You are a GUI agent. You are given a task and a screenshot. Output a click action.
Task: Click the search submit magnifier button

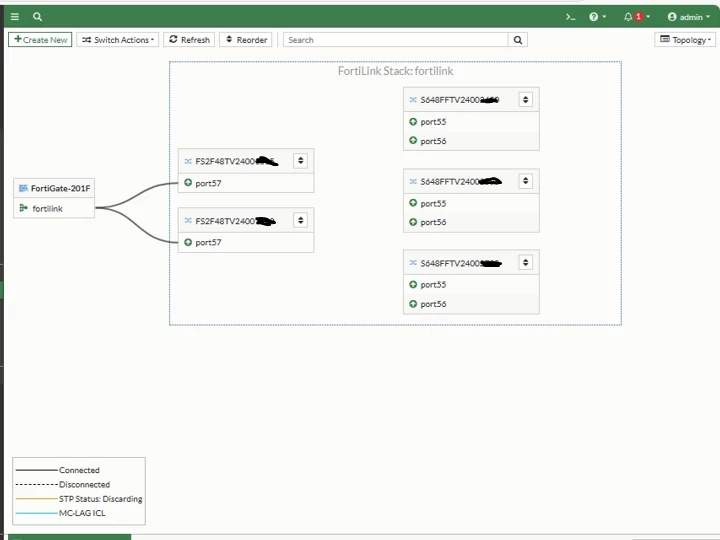(518, 39)
